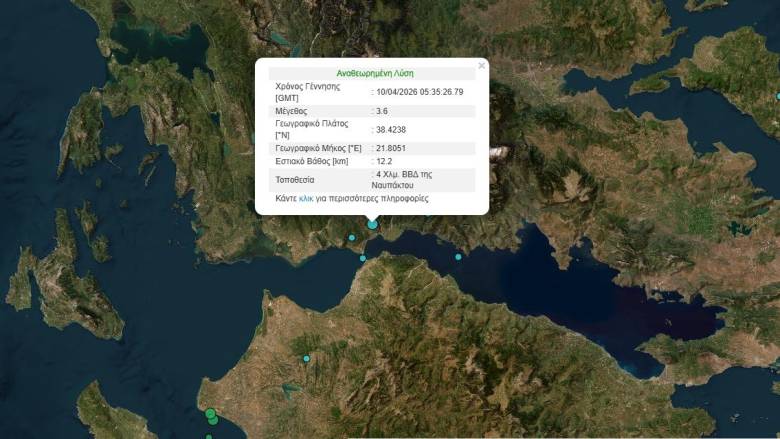Click the 'κλικ' link for more information
The image size is (780, 439).
[x=306, y=198]
